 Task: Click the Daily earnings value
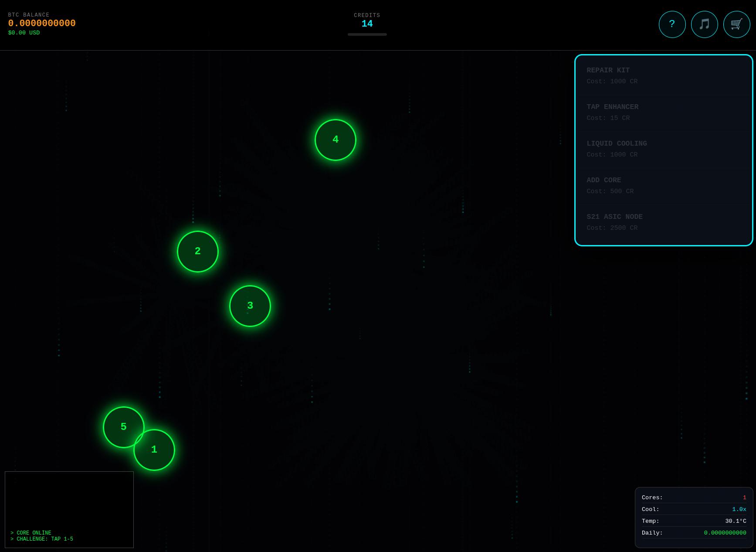[725, 533]
